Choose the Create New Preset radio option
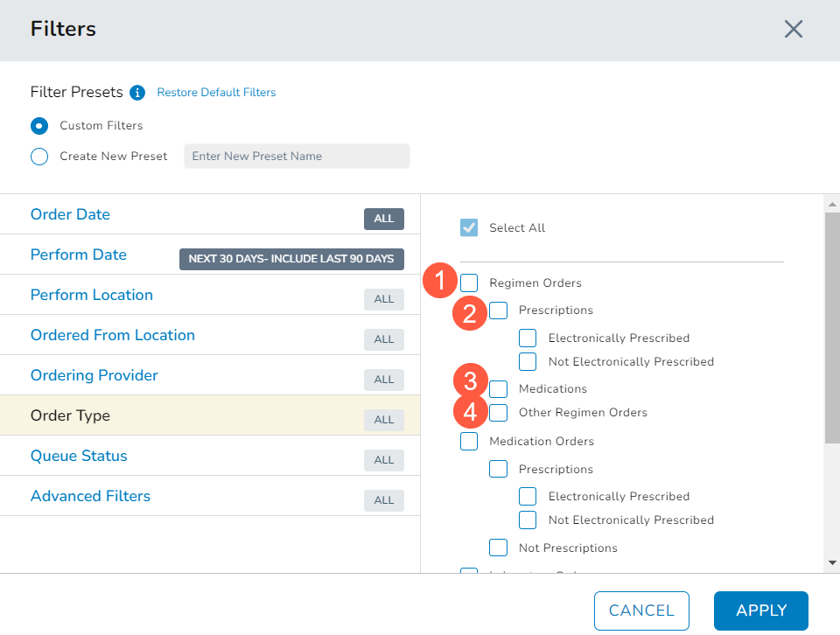Screen dimensions: 840x635 (x=39, y=157)
